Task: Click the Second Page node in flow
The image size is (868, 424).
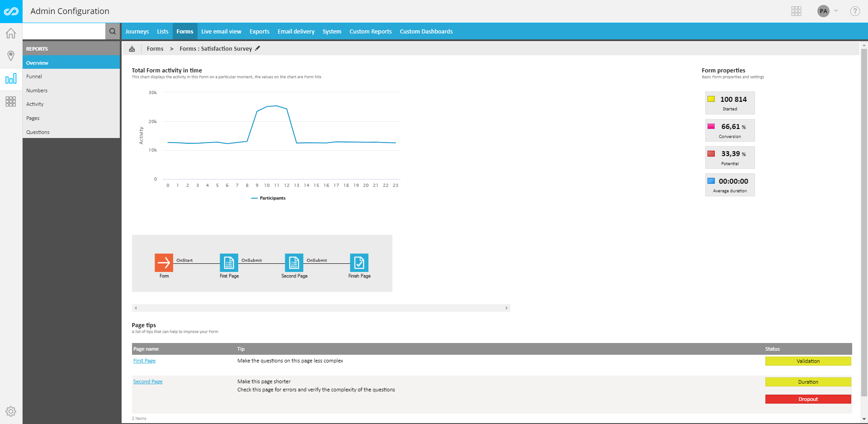Action: (x=294, y=262)
